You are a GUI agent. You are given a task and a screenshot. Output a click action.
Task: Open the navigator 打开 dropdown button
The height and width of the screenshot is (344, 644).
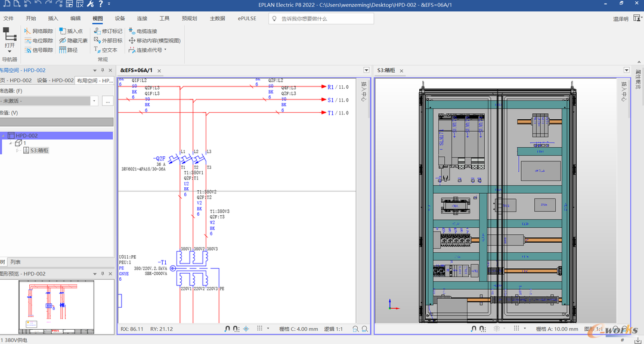[x=10, y=40]
